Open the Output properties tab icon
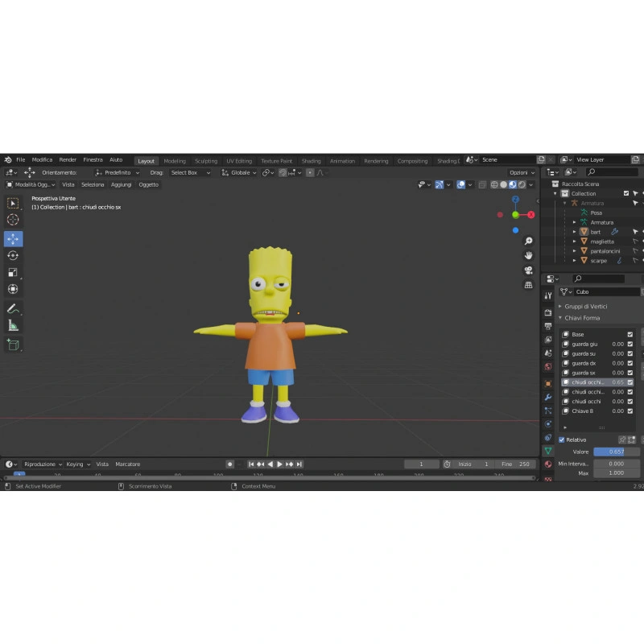Viewport: 644px width, 644px height. [x=548, y=327]
